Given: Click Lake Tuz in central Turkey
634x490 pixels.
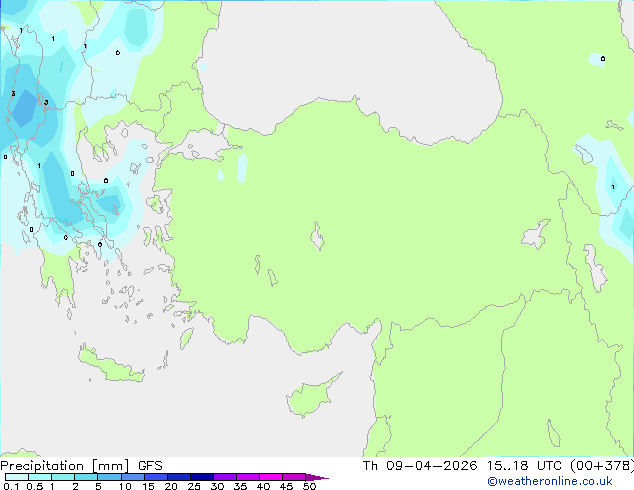Looking at the screenshot, I should pos(317,236).
